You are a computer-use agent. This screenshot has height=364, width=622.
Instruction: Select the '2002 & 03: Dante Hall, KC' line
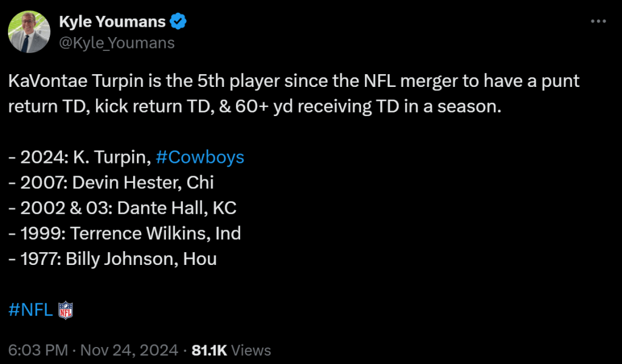click(122, 208)
